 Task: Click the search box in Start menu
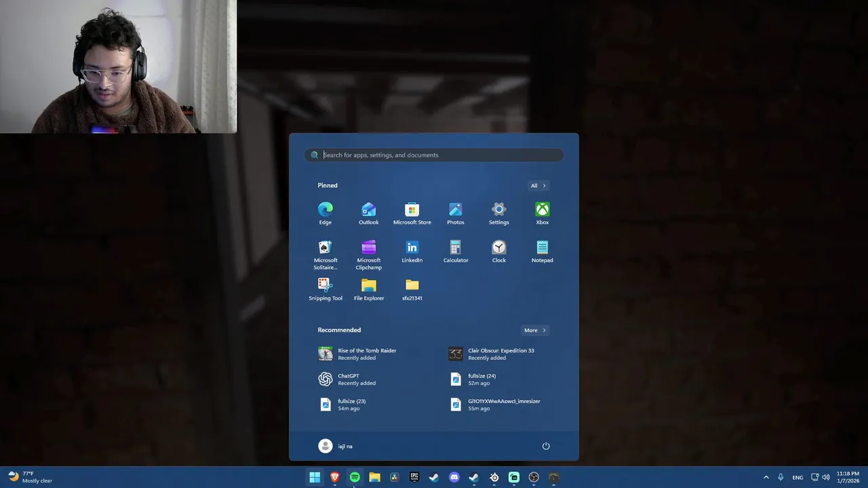tap(434, 155)
